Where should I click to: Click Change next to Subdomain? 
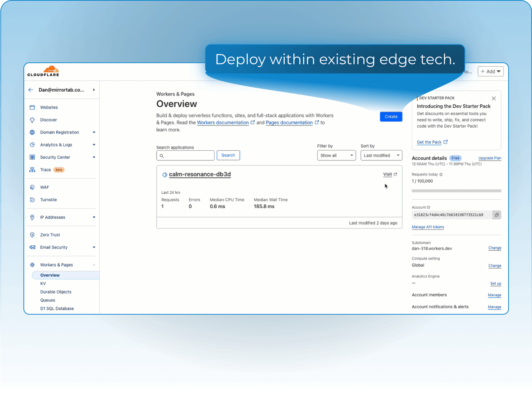[x=495, y=248]
